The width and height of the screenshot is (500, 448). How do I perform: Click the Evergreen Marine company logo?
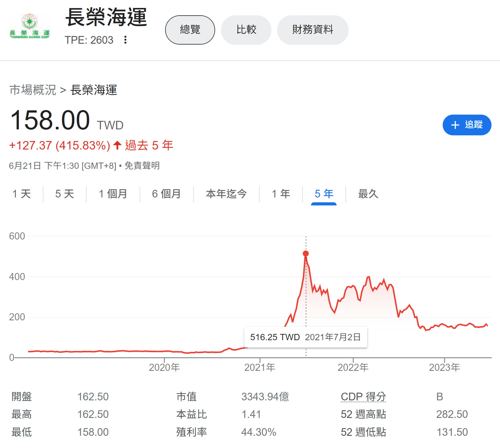30,26
